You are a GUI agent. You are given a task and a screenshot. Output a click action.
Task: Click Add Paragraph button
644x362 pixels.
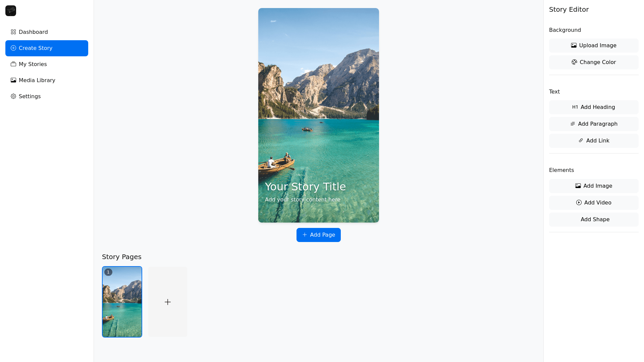[593, 124]
